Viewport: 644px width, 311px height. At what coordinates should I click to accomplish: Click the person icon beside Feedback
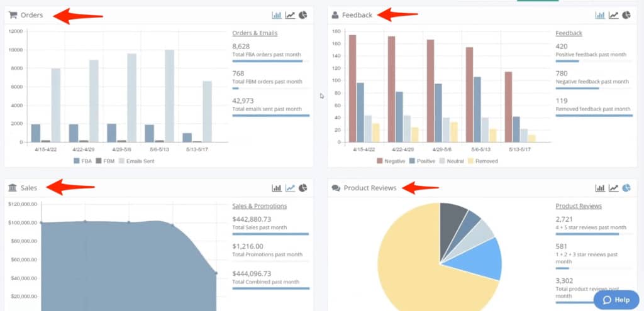[x=335, y=15]
